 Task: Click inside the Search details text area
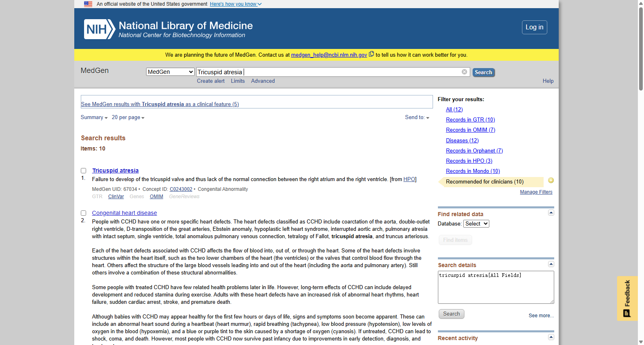[496, 287]
